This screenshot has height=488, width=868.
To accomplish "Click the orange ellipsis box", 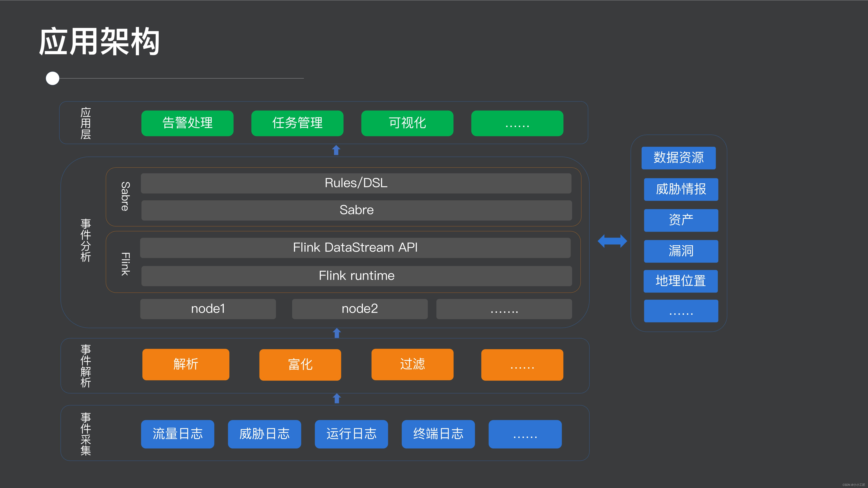I will tap(522, 365).
